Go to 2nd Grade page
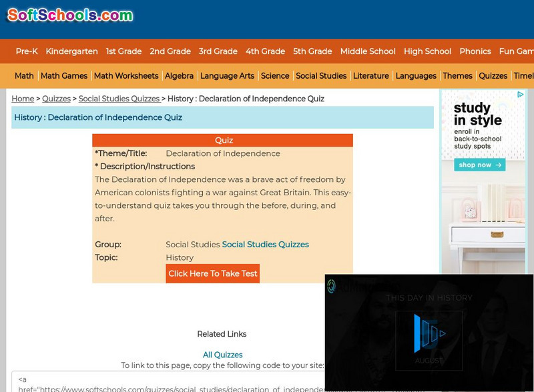The image size is (534, 392). click(170, 51)
